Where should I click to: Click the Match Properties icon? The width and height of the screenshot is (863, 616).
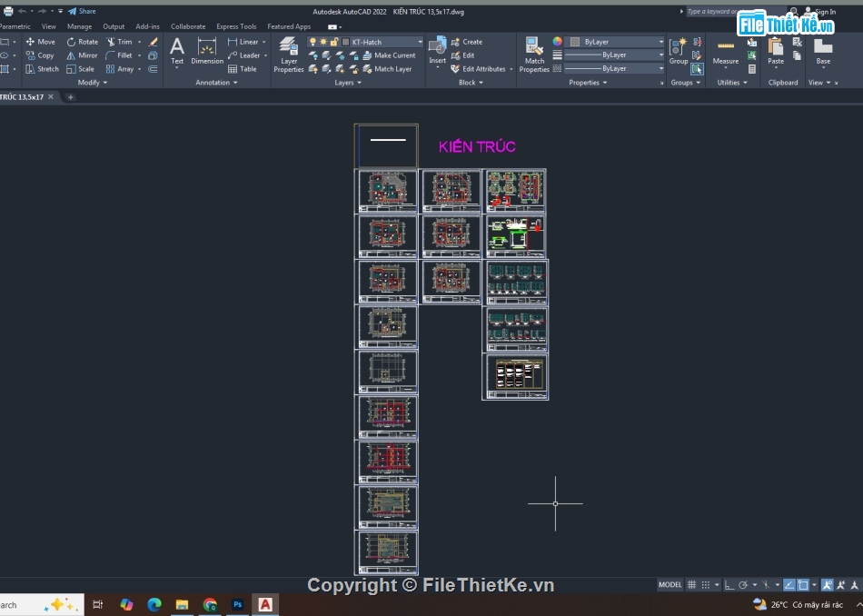tap(534, 54)
